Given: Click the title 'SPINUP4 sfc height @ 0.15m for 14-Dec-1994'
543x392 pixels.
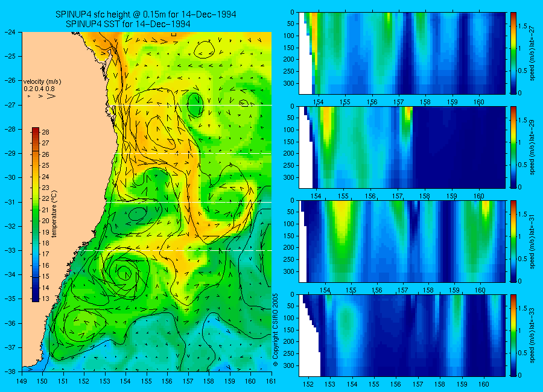Looking at the screenshot, I should [x=146, y=14].
